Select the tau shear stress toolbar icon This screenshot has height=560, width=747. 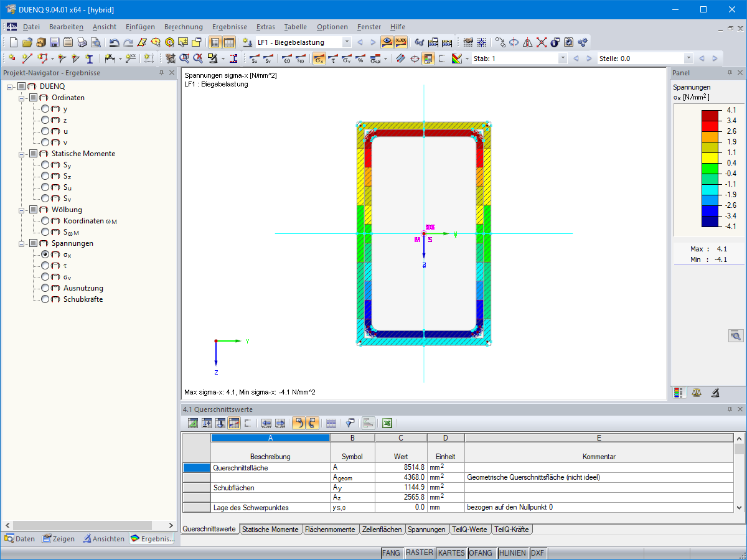pyautogui.click(x=333, y=58)
